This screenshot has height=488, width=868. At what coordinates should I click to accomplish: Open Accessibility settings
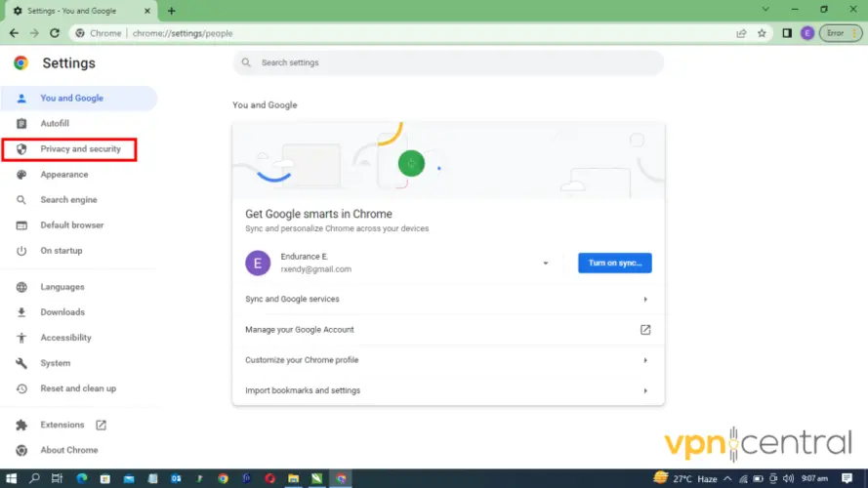79,338
